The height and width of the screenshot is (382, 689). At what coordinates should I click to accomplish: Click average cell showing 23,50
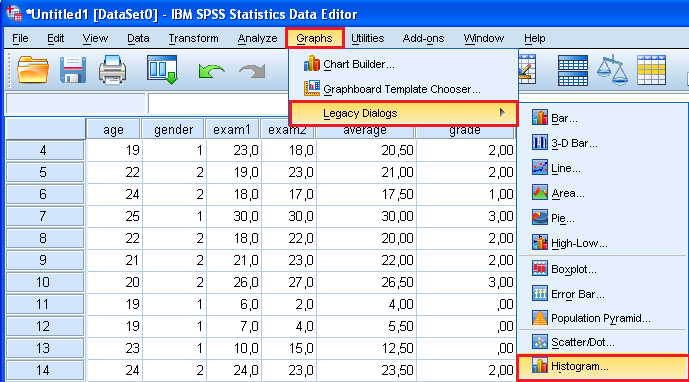pyautogui.click(x=366, y=370)
